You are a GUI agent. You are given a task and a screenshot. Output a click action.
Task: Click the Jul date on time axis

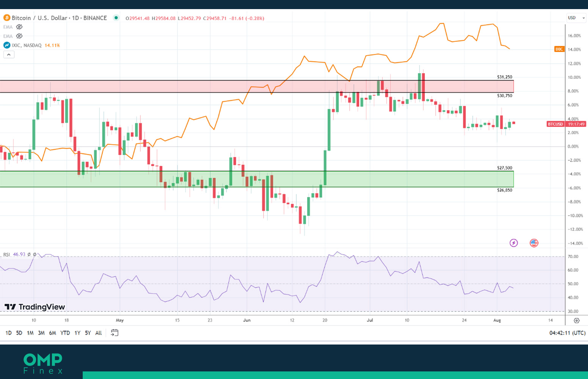[x=370, y=320]
